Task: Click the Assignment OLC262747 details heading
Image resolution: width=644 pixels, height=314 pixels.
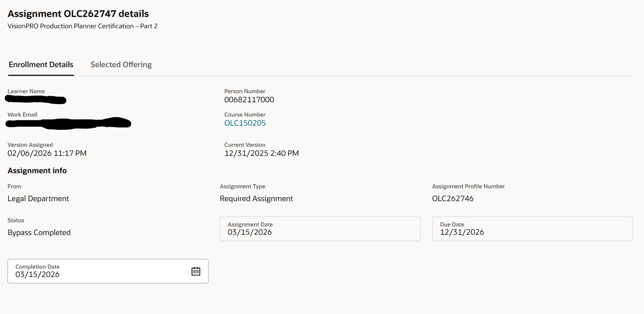Action: pyautogui.click(x=78, y=14)
